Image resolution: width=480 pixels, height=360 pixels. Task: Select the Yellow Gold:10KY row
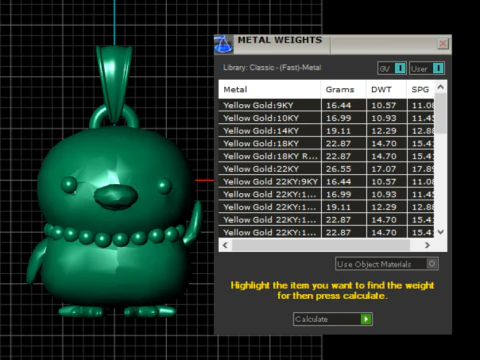tap(326, 118)
